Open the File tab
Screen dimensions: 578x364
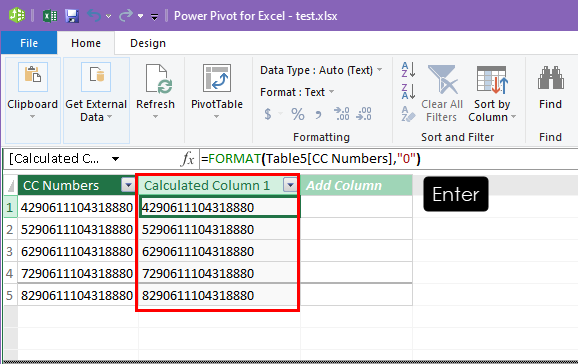point(29,43)
